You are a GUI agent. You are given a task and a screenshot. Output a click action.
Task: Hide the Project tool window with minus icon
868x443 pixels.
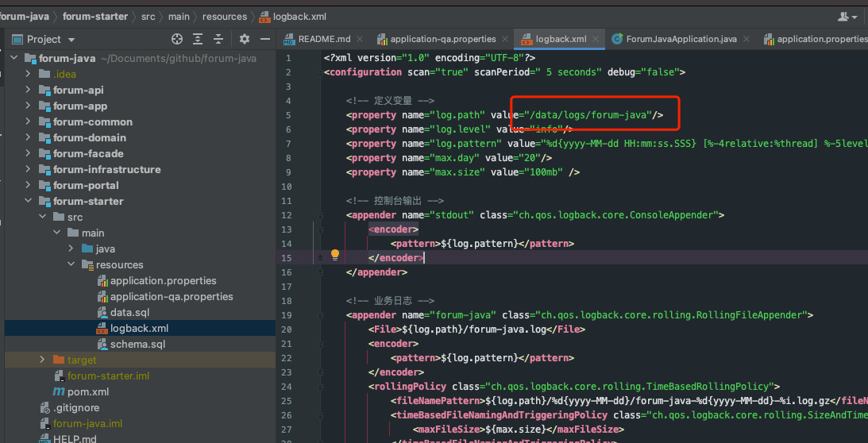[x=264, y=39]
